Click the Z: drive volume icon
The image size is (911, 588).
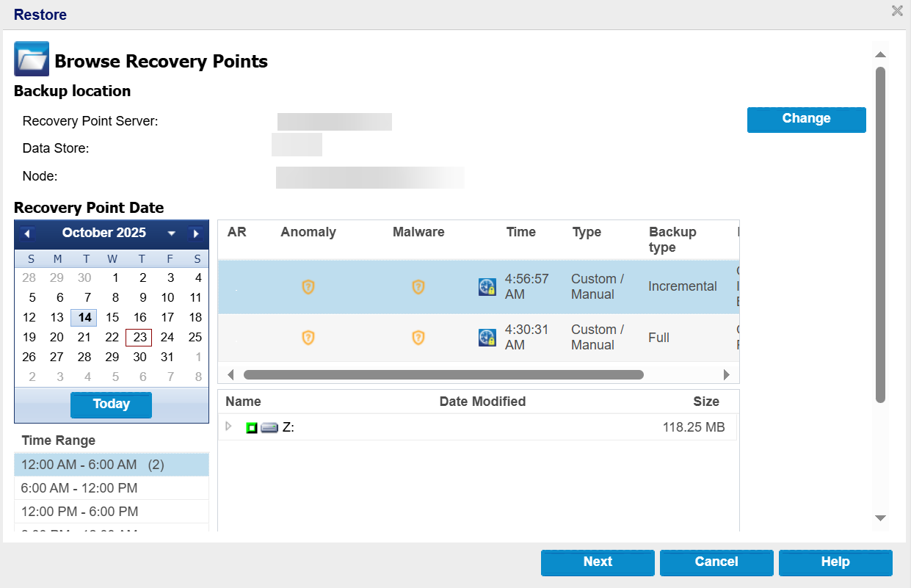(269, 427)
